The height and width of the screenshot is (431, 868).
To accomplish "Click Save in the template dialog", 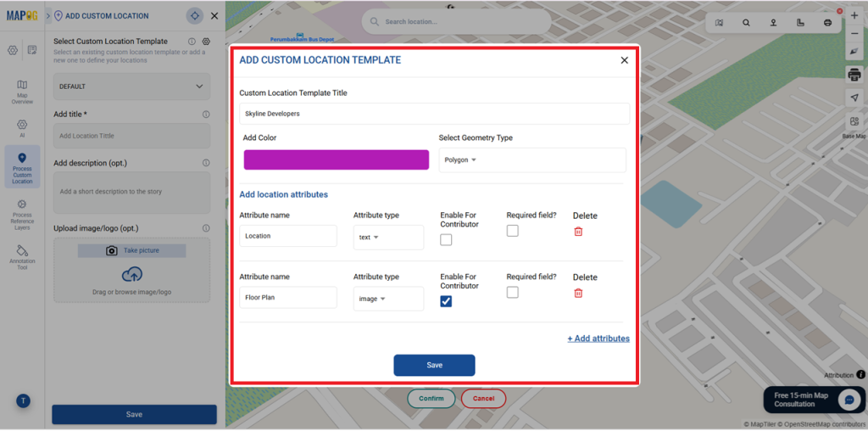I will click(x=435, y=366).
